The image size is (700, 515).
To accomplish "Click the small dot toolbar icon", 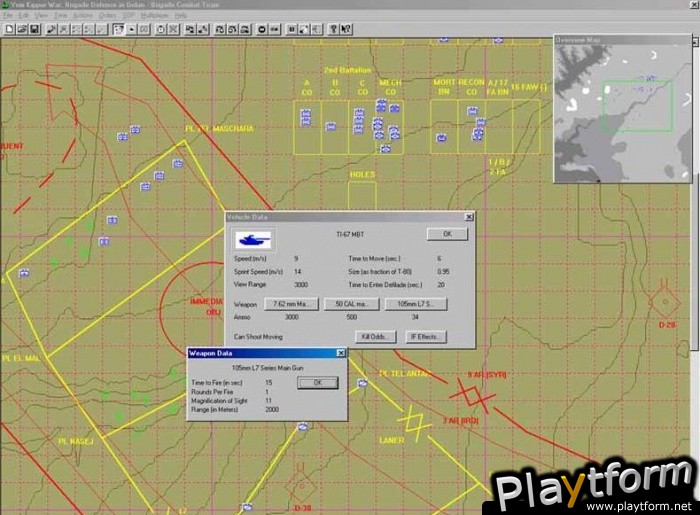I will pos(132,29).
